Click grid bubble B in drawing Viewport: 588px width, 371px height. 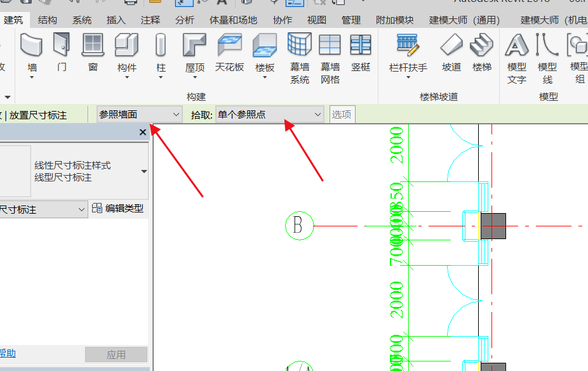coord(299,225)
